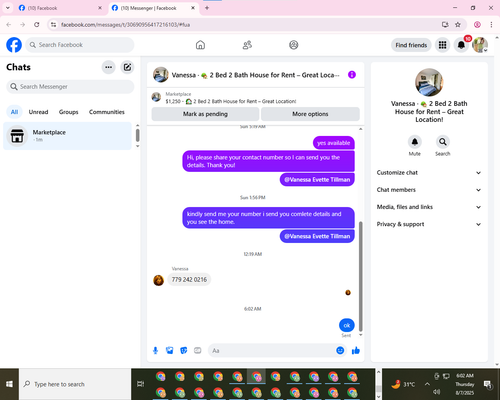This screenshot has width=500, height=400.
Task: Click the Facebook logo icon
Action: point(14,45)
